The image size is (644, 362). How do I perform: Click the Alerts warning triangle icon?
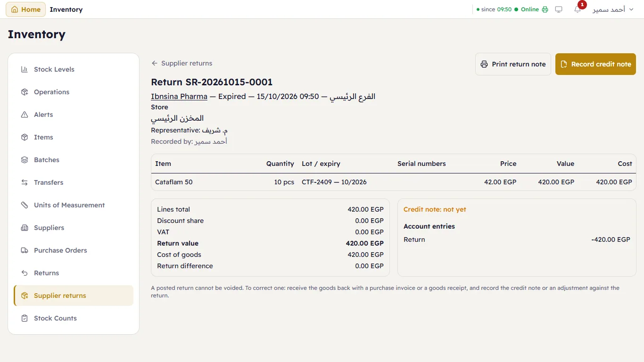point(25,115)
